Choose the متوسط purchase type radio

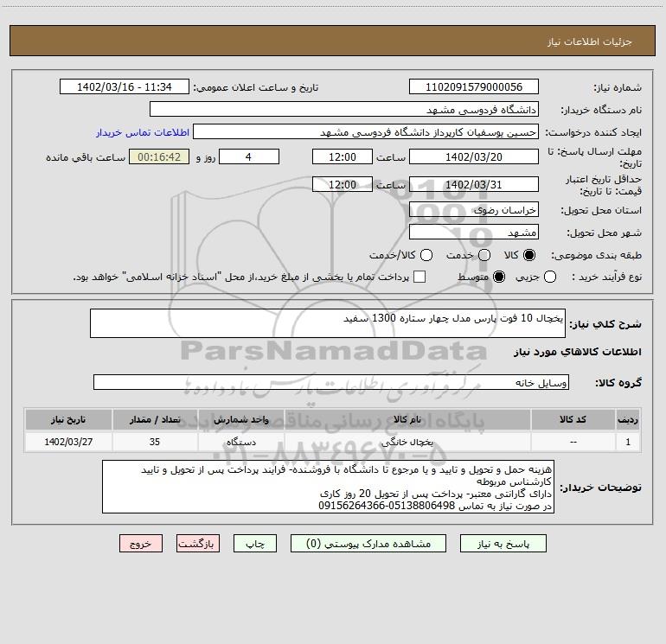(499, 277)
